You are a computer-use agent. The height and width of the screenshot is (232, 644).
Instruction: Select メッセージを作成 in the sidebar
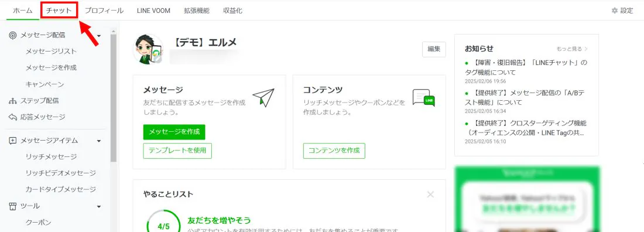[x=51, y=67]
